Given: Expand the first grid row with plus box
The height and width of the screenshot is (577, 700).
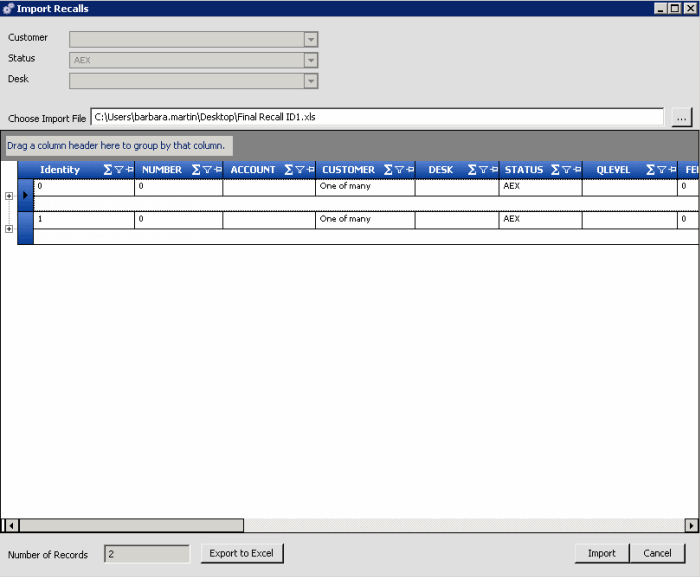Looking at the screenshot, I should (x=9, y=196).
